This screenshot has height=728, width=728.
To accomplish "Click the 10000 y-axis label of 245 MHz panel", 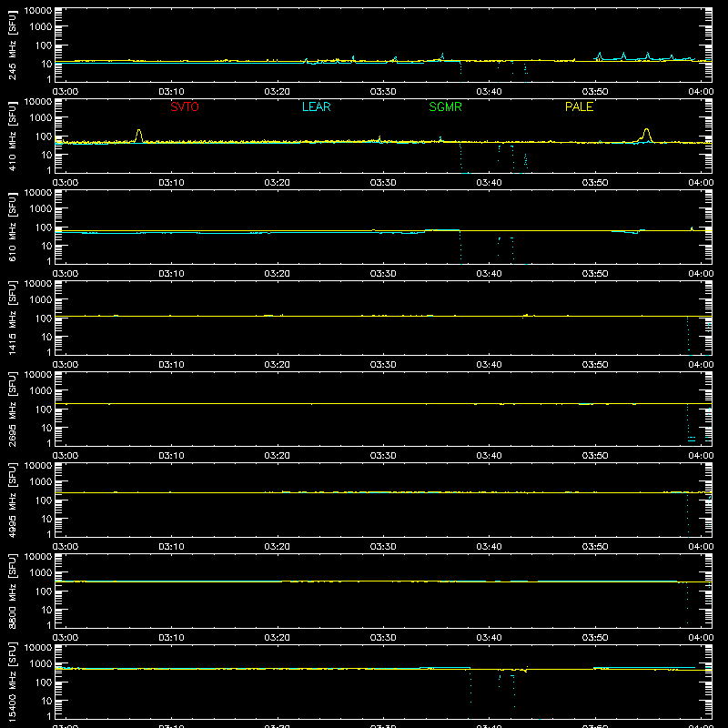I will (x=38, y=11).
